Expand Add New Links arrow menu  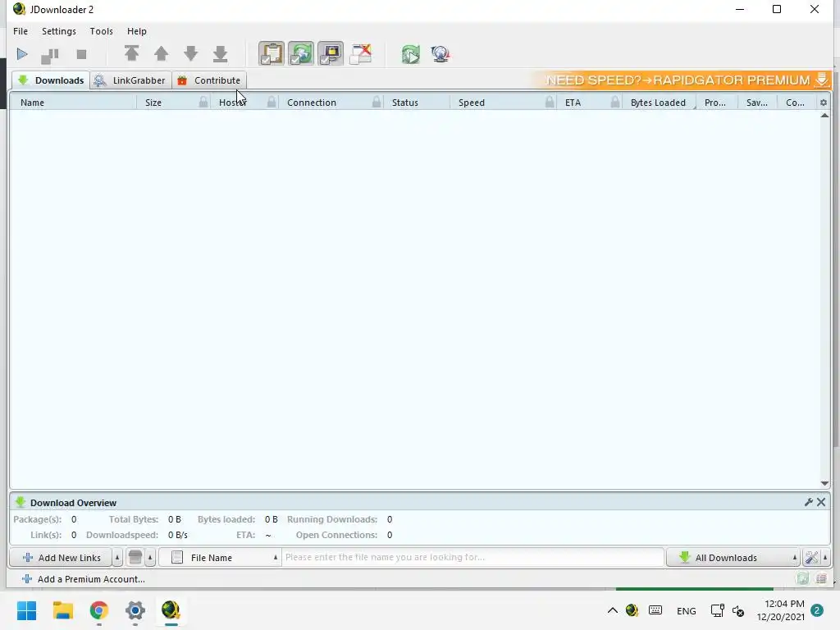117,558
